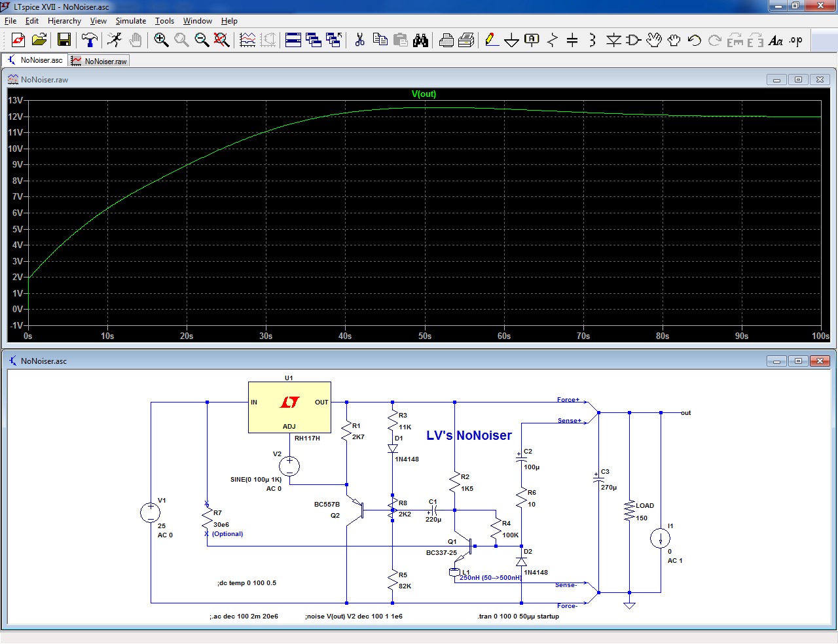Select the .tran 0 100 0 50µ startup directive

(x=519, y=616)
